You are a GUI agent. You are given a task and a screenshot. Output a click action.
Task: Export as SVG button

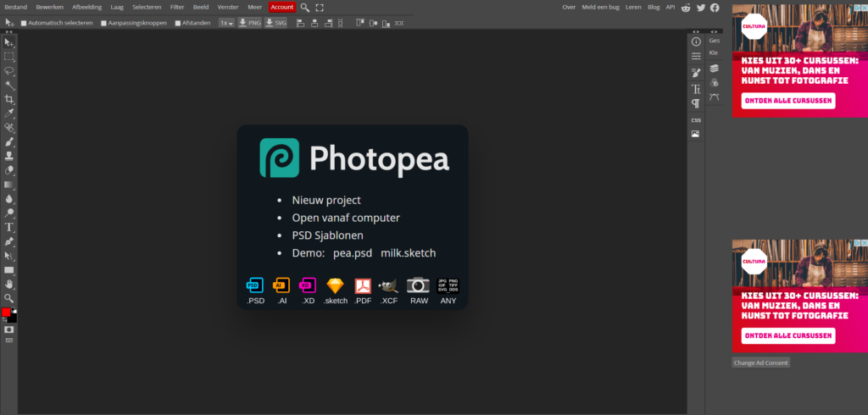(x=275, y=23)
